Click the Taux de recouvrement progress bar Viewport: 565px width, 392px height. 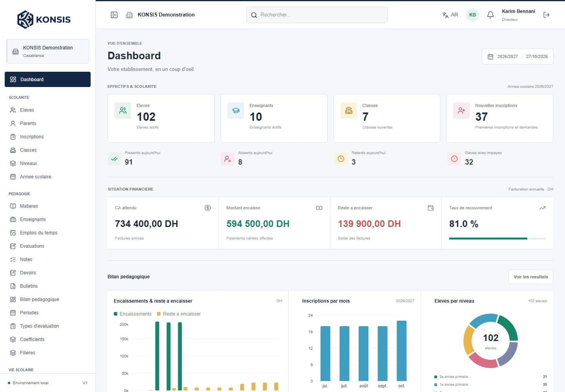coord(498,238)
